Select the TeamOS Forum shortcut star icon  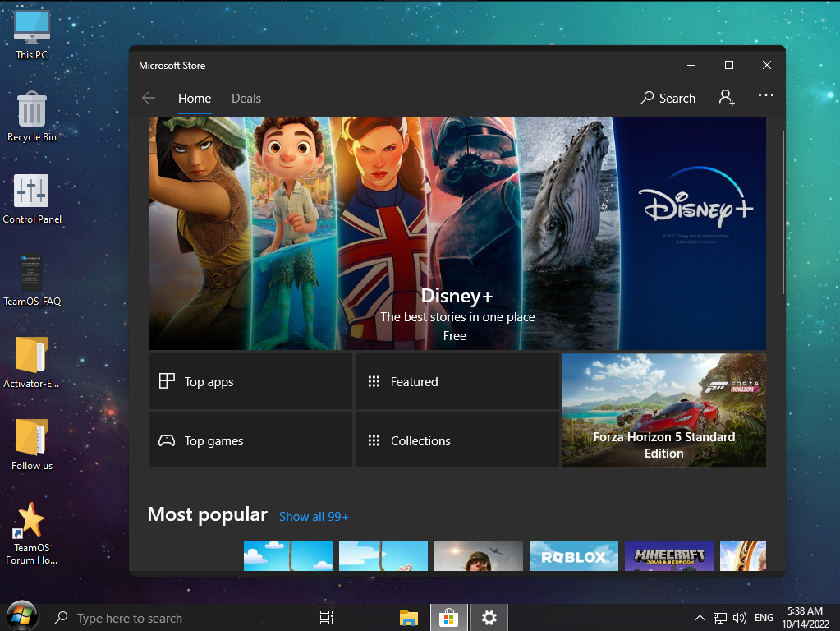[x=31, y=533]
